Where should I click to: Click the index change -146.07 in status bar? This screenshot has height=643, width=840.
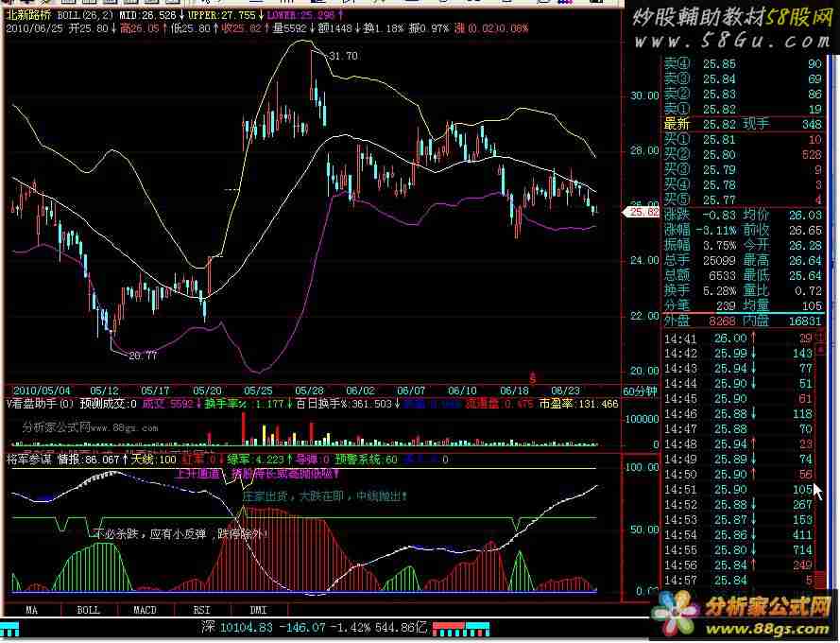click(x=302, y=626)
